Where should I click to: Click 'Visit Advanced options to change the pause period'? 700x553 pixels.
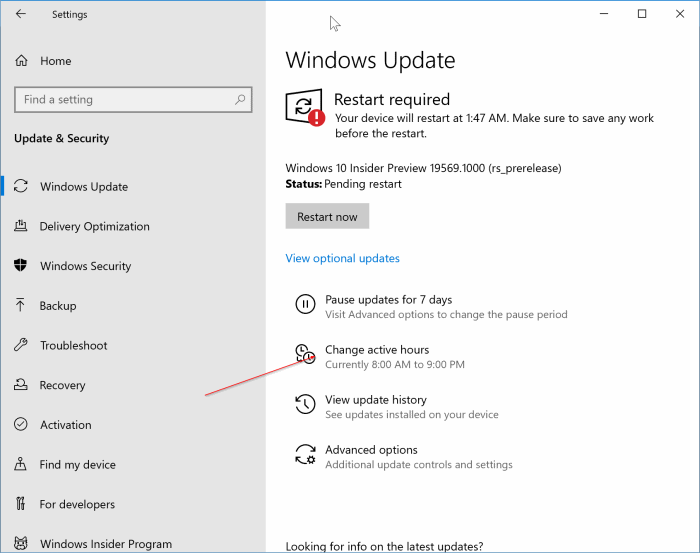(x=446, y=314)
